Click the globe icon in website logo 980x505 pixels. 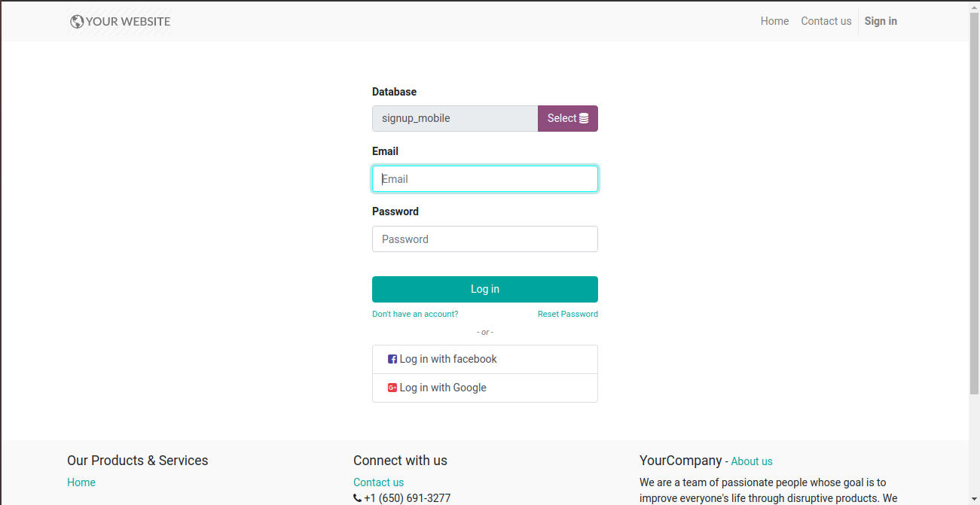click(x=77, y=22)
